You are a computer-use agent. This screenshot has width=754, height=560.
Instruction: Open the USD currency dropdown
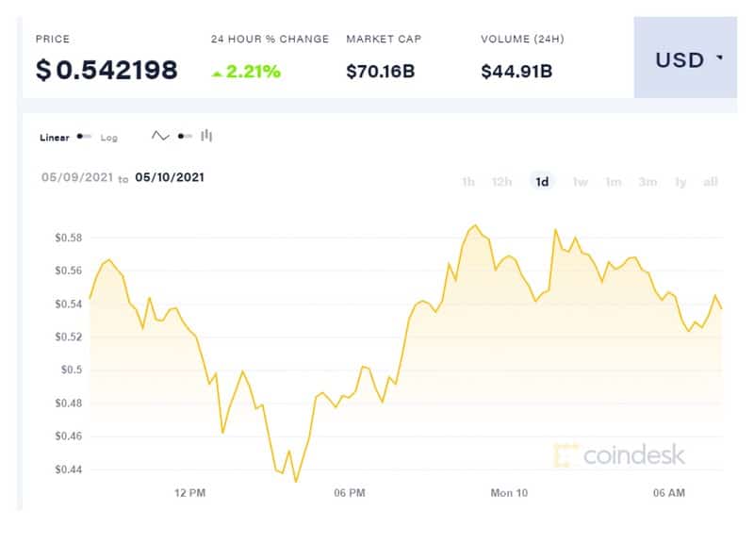[x=685, y=58]
